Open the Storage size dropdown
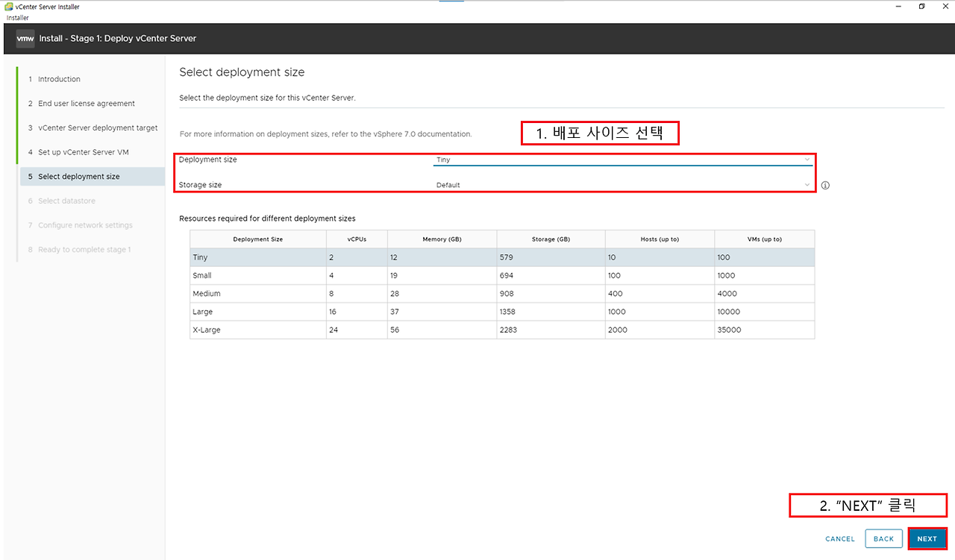 coord(623,185)
